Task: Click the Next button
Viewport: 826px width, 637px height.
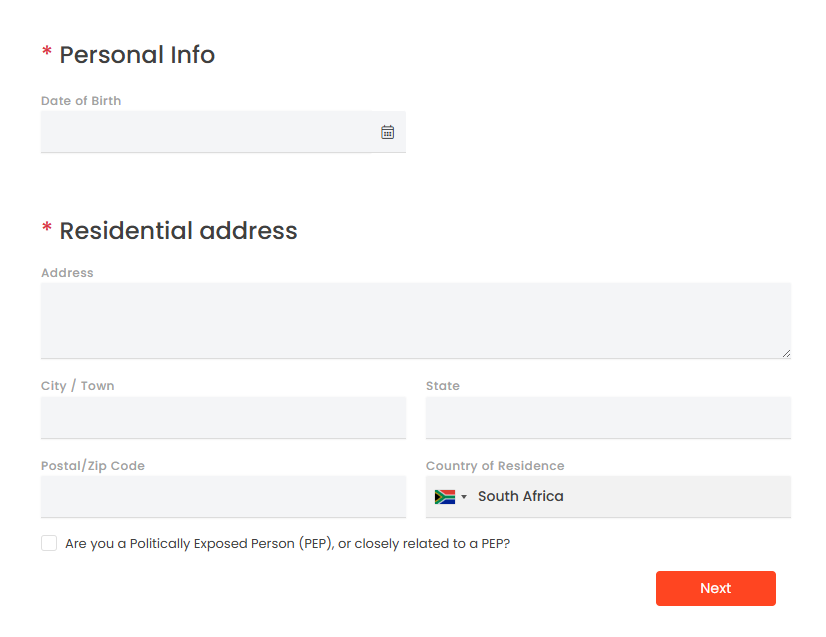Action: coord(715,588)
